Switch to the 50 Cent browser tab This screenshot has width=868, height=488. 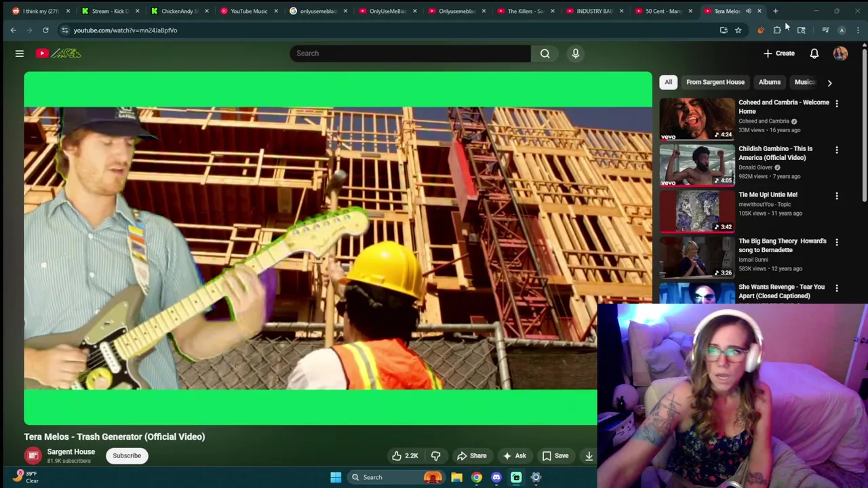click(x=664, y=11)
